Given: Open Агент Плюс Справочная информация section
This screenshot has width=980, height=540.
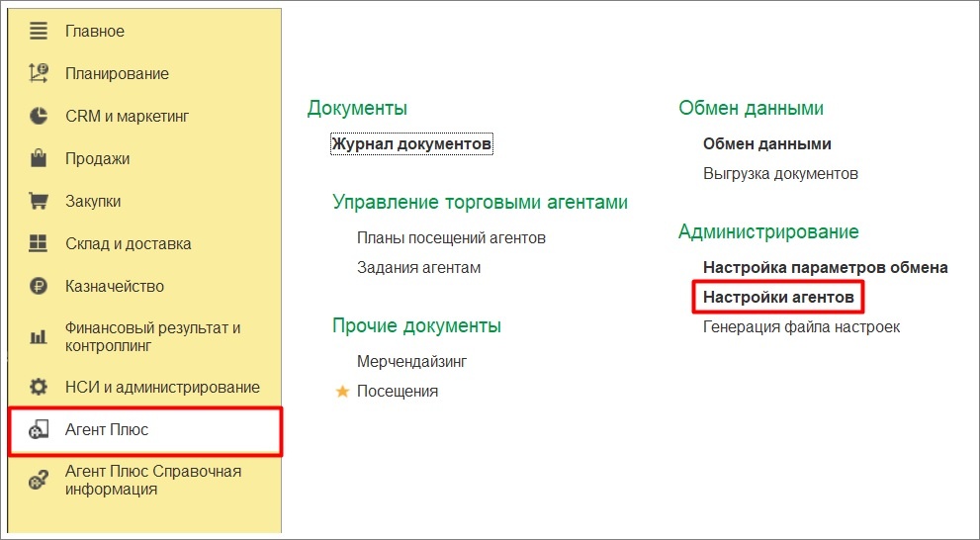Looking at the screenshot, I should [x=153, y=480].
